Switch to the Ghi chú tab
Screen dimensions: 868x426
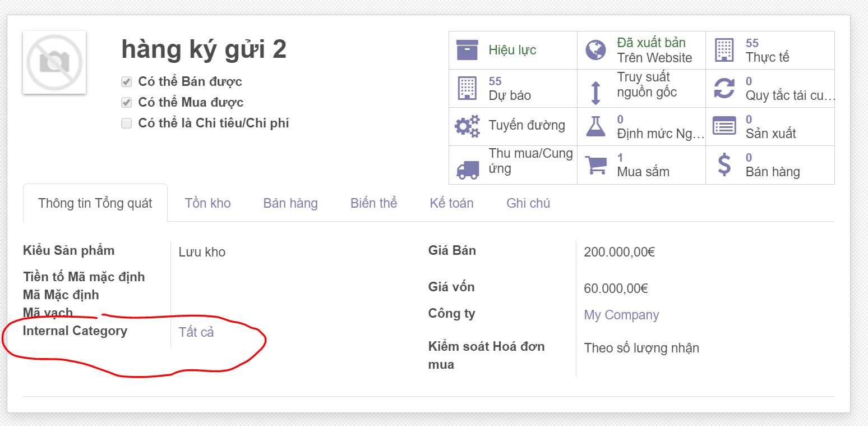[528, 203]
